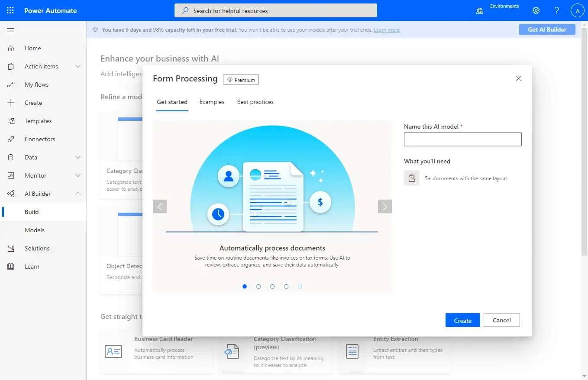Click the Create plus icon
This screenshot has height=380, width=588.
coord(11,103)
